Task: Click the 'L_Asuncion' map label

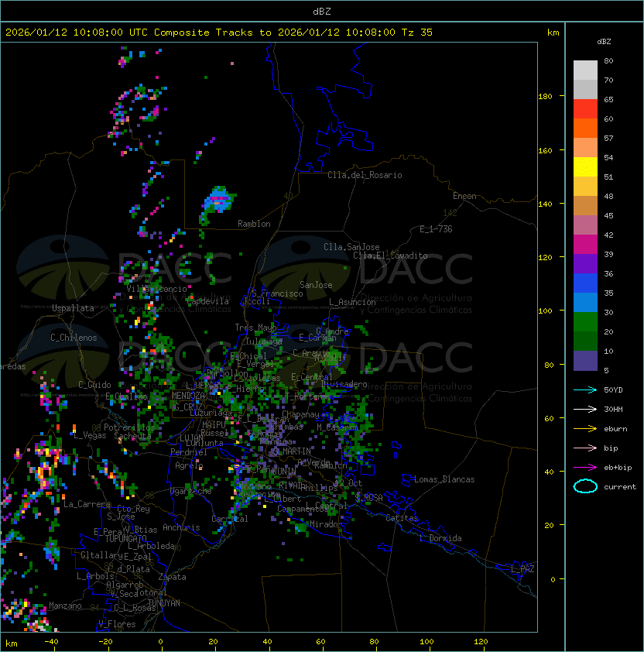Action: pyautogui.click(x=352, y=302)
